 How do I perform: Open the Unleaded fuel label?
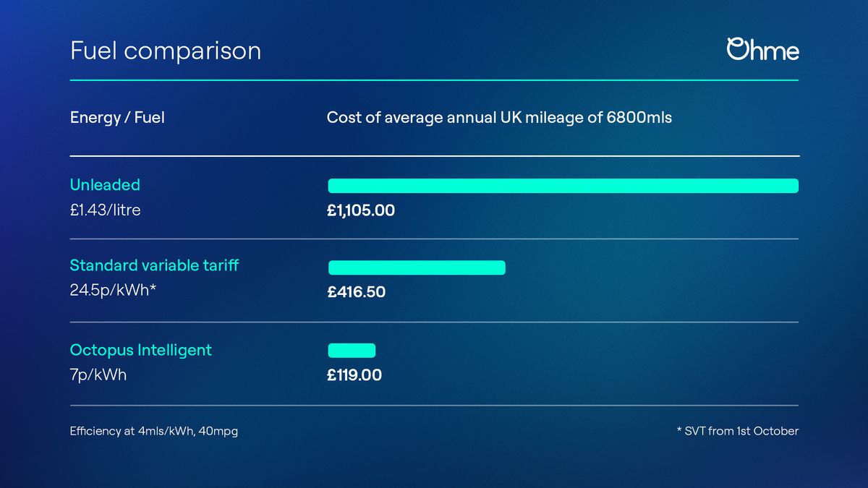105,185
